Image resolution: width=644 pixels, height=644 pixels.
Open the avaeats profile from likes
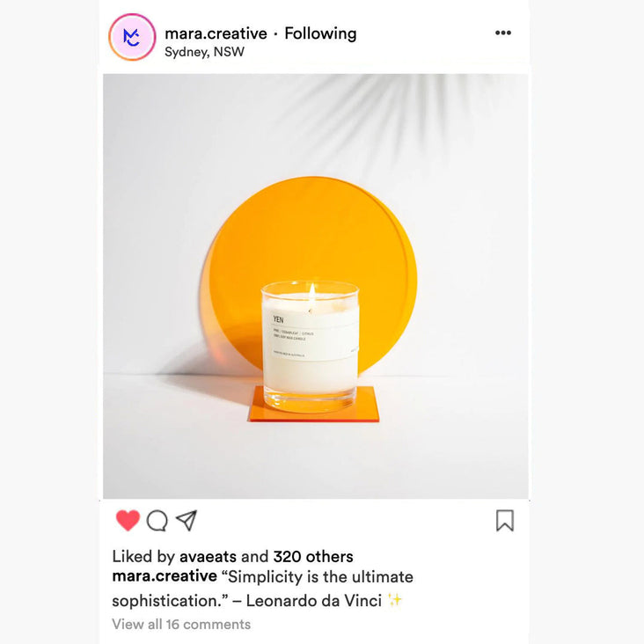208,557
